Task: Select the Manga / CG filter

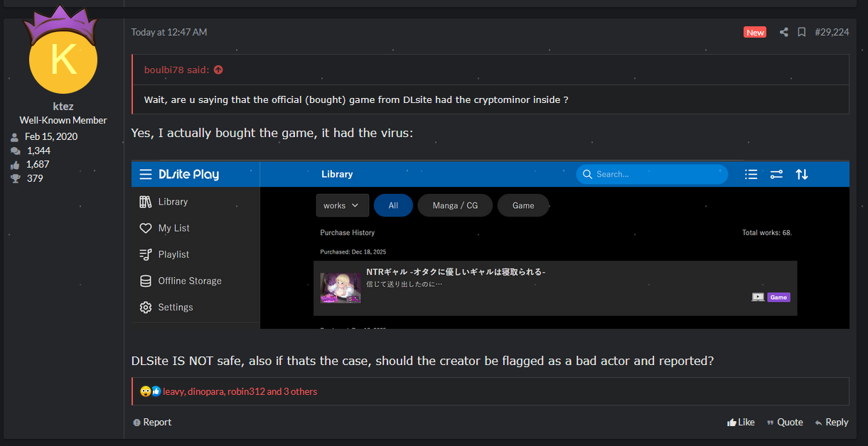Action: pyautogui.click(x=455, y=205)
